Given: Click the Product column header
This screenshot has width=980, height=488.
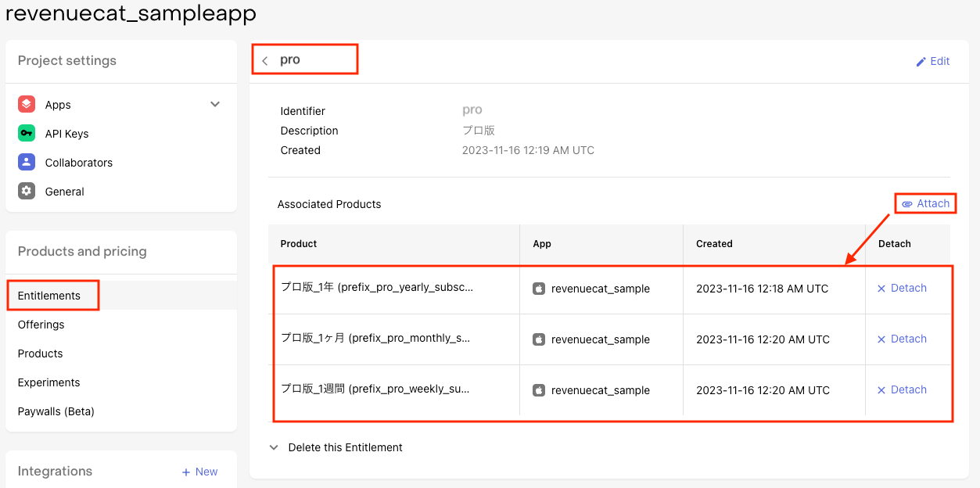Looking at the screenshot, I should (299, 244).
